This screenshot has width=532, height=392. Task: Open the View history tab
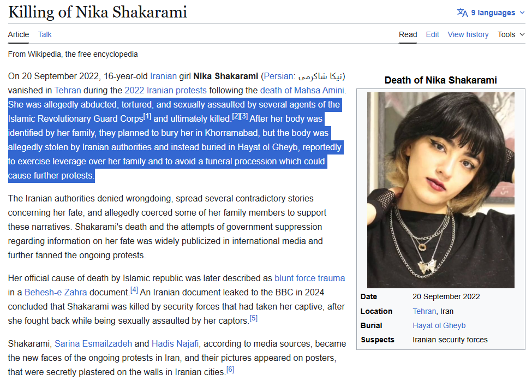click(468, 34)
